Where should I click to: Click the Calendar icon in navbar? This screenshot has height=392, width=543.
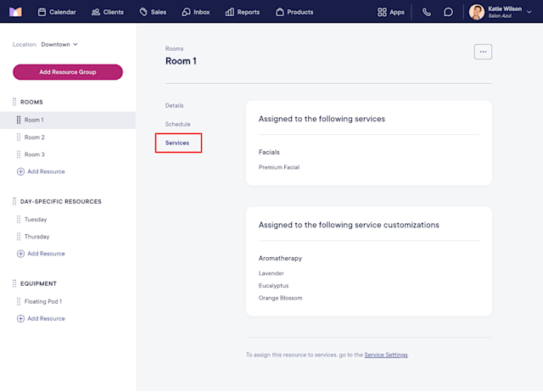click(x=42, y=12)
